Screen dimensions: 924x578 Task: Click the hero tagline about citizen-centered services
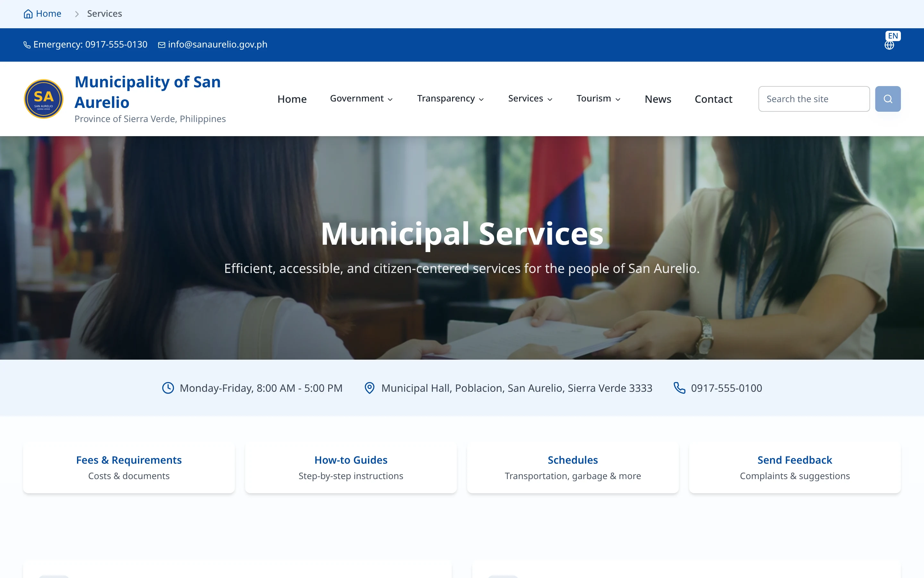(x=462, y=268)
